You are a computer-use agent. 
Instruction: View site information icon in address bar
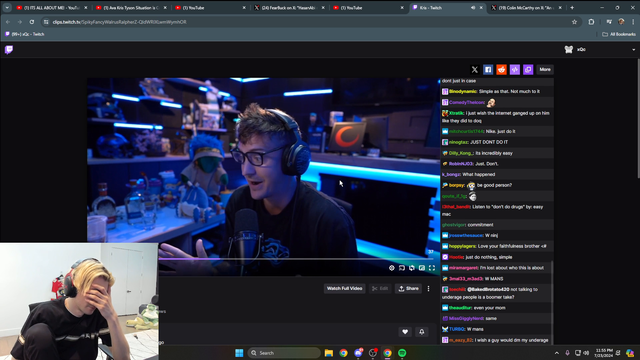(x=46, y=22)
